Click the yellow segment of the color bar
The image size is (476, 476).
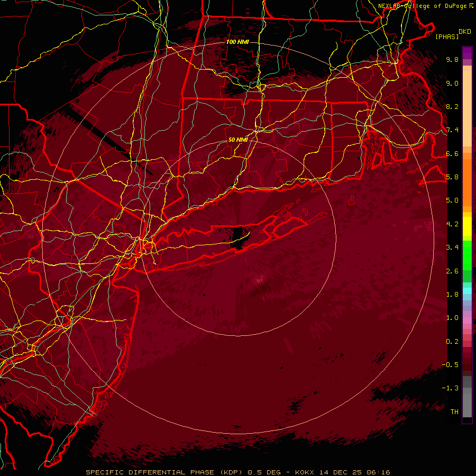pyautogui.click(x=467, y=226)
